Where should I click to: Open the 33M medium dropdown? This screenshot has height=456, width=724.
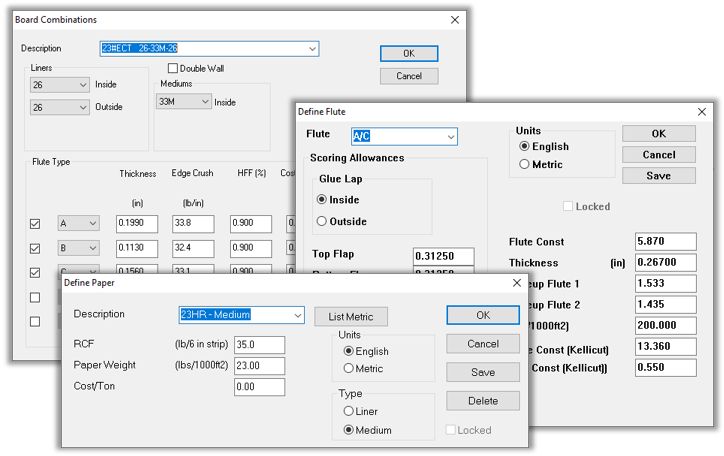click(x=204, y=101)
